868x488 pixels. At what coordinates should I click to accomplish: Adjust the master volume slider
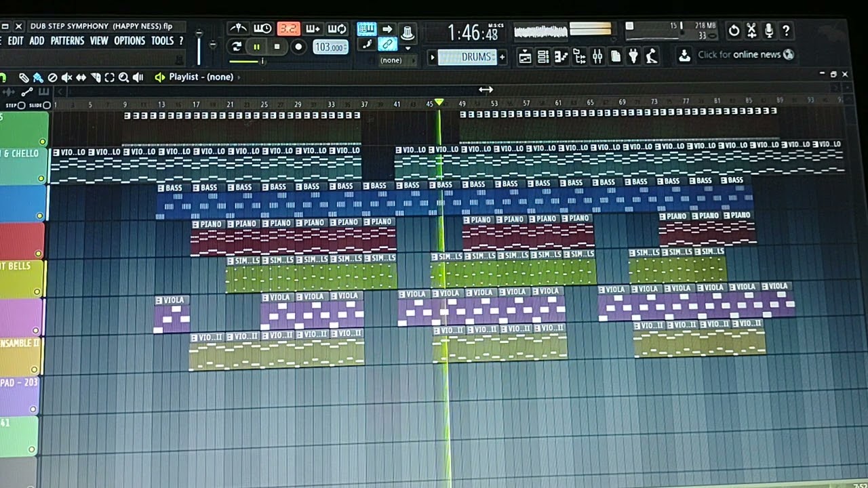click(x=199, y=46)
